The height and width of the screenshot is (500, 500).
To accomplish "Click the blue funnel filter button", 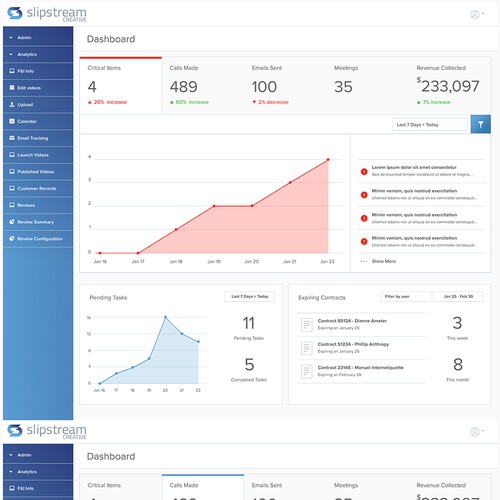I will pos(480,124).
